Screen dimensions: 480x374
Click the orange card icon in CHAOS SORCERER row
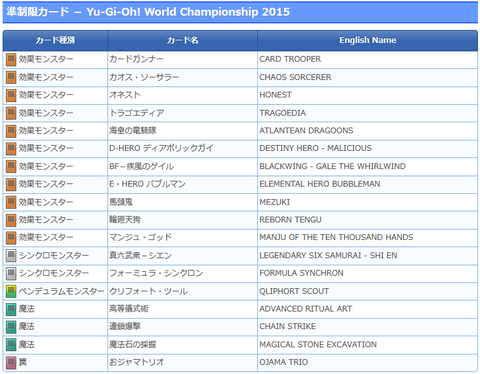point(11,78)
